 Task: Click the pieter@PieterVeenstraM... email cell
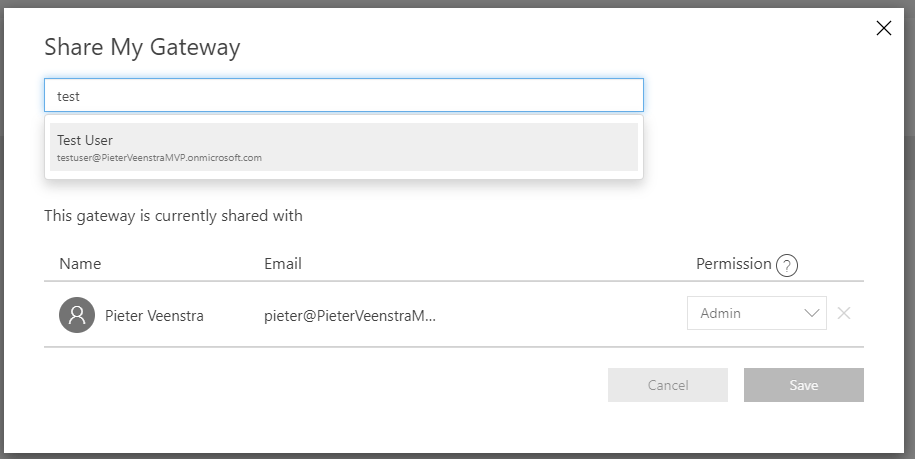pyautogui.click(x=350, y=316)
